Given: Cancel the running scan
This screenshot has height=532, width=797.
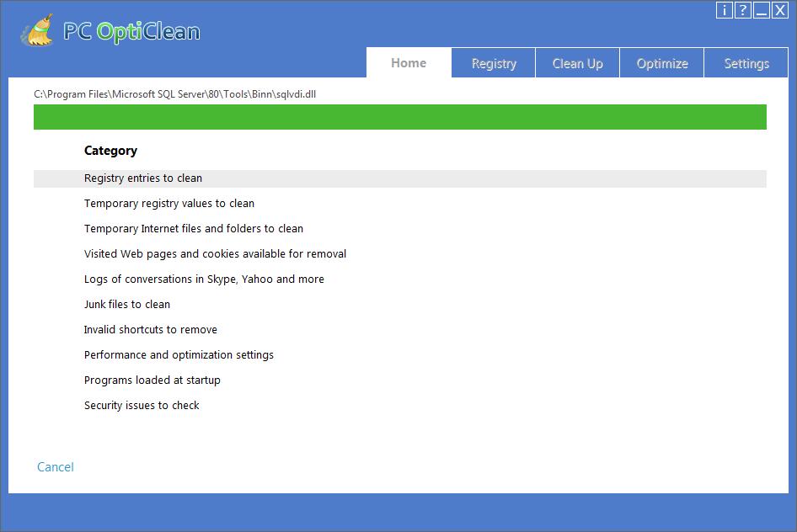Looking at the screenshot, I should click(56, 467).
